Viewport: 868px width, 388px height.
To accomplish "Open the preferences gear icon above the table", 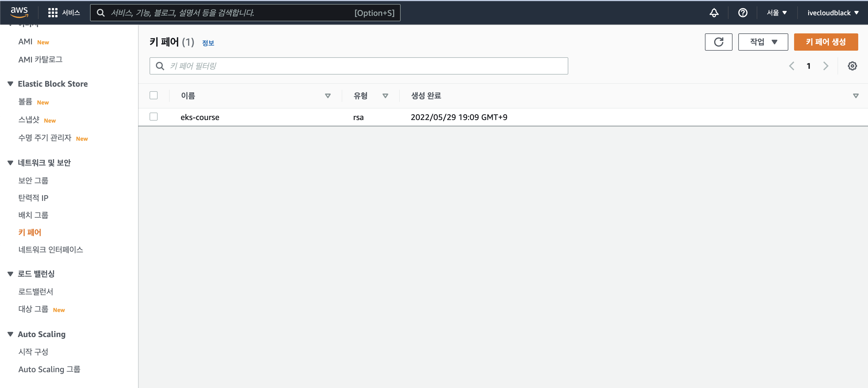I will point(852,66).
